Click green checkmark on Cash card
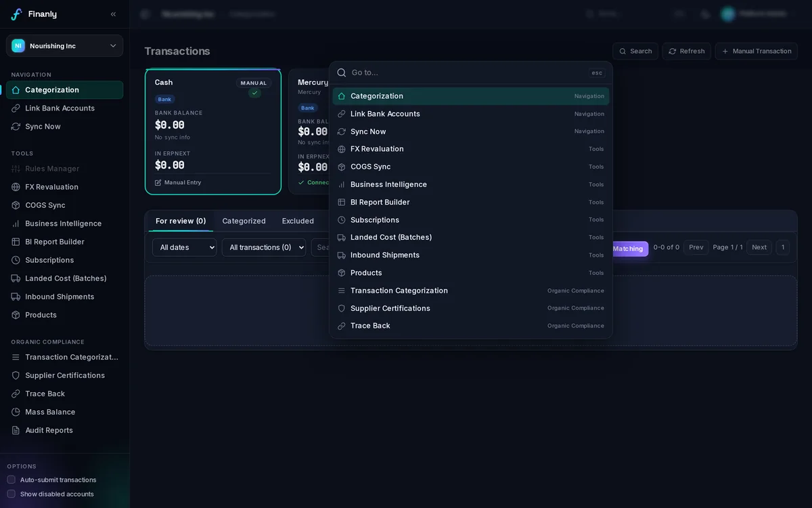 point(254,93)
